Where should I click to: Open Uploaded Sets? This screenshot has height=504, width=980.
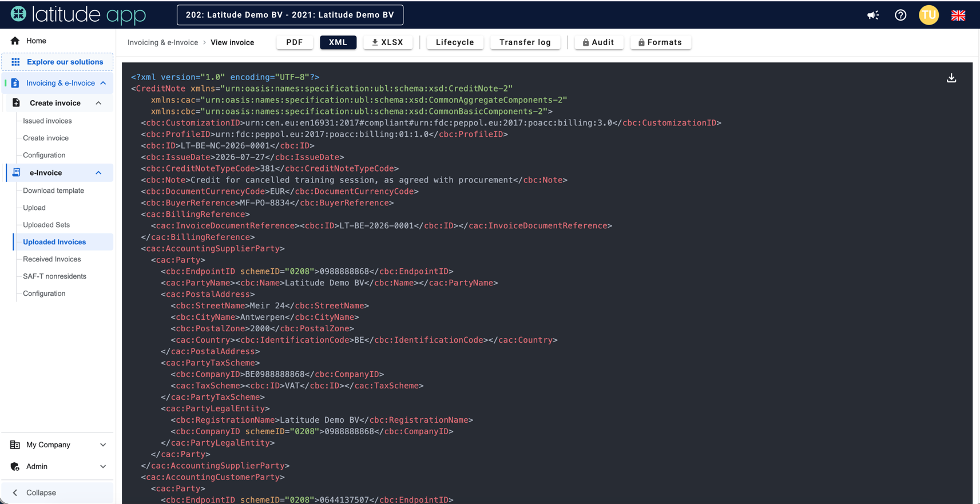click(x=46, y=225)
